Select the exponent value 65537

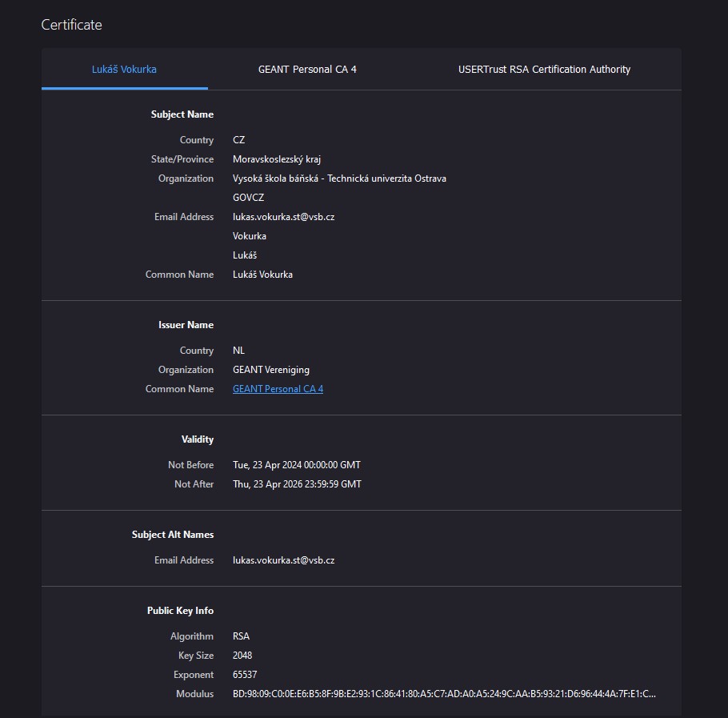(x=245, y=674)
